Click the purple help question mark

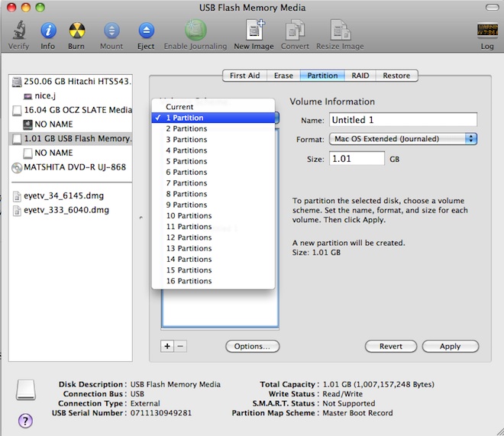click(24, 420)
